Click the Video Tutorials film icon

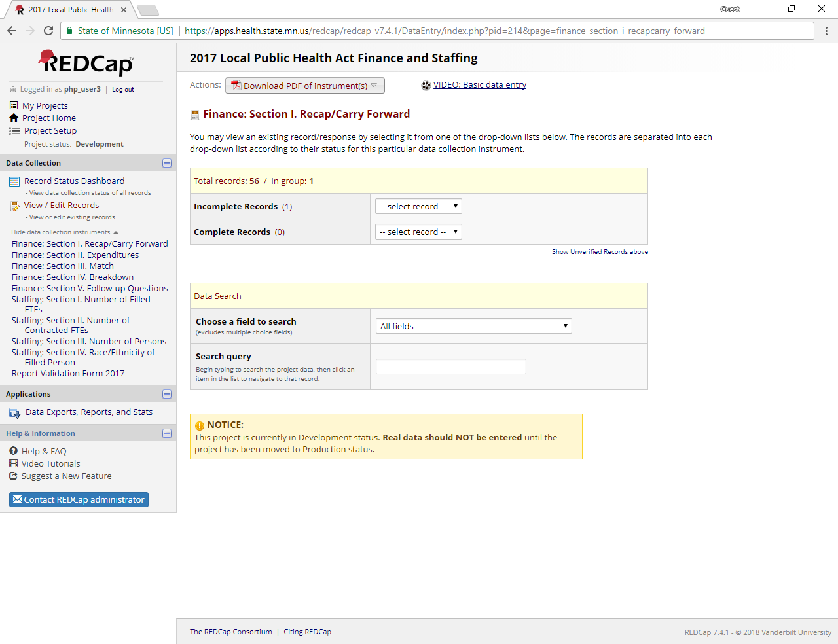pyautogui.click(x=13, y=463)
